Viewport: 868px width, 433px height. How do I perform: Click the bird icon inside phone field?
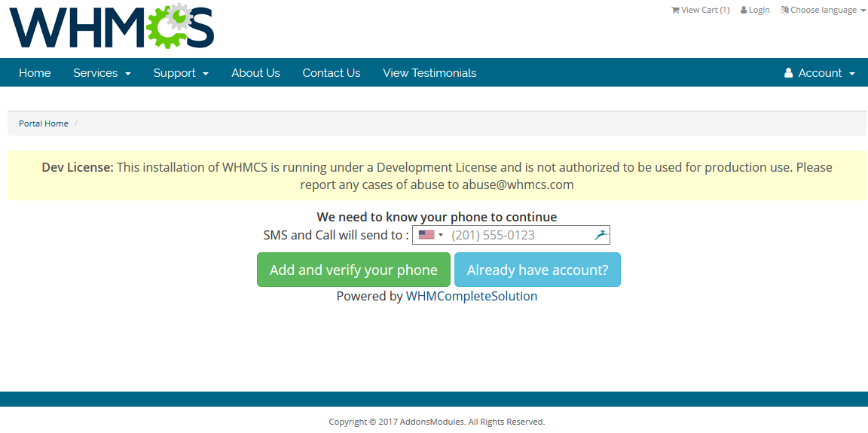point(601,235)
